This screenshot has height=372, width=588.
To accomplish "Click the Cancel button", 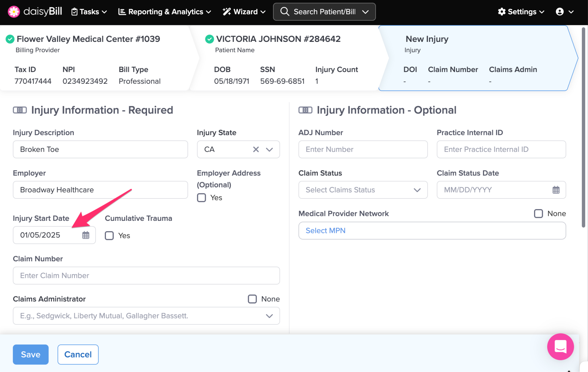I will (x=78, y=355).
